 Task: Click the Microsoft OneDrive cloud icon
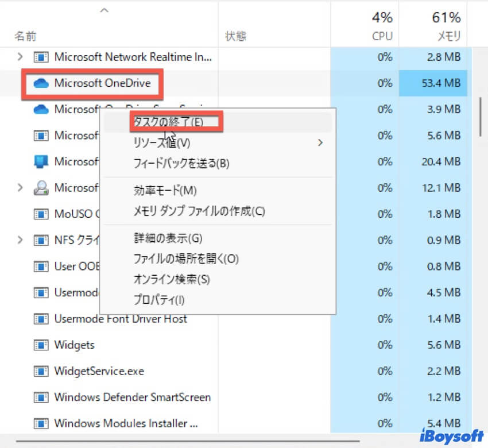(x=41, y=83)
